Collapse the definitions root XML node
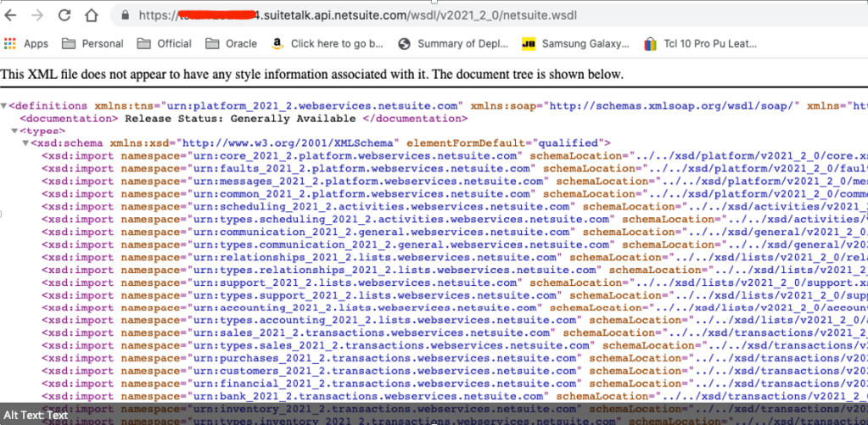868x425 pixels. click(x=4, y=106)
